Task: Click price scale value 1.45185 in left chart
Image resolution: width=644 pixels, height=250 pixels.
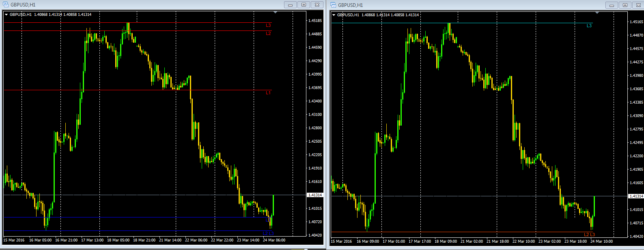Action: (x=315, y=21)
